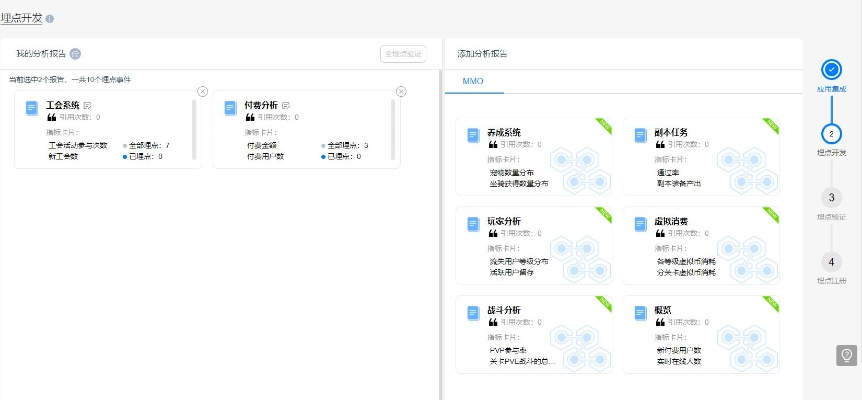This screenshot has width=862, height=400.
Task: Open the lightbulb help widget
Action: pos(846,355)
